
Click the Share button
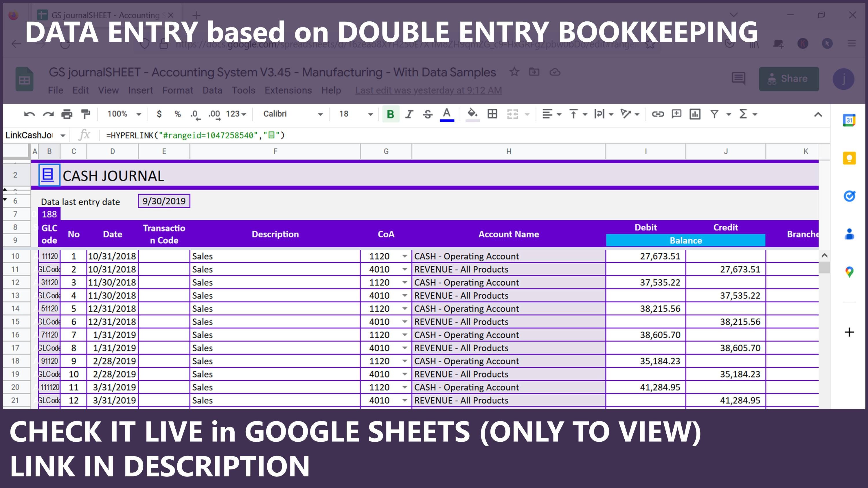click(789, 79)
